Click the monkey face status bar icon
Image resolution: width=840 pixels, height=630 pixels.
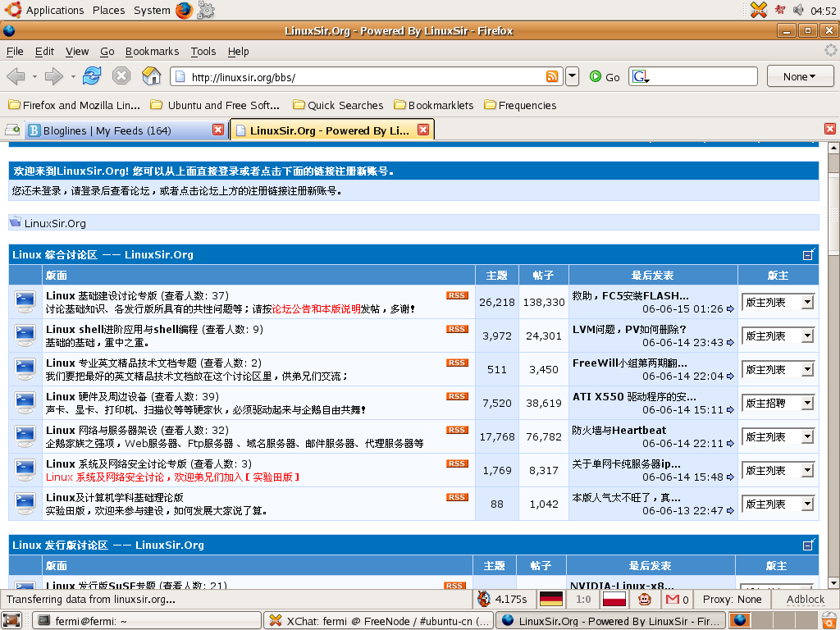pos(645,600)
